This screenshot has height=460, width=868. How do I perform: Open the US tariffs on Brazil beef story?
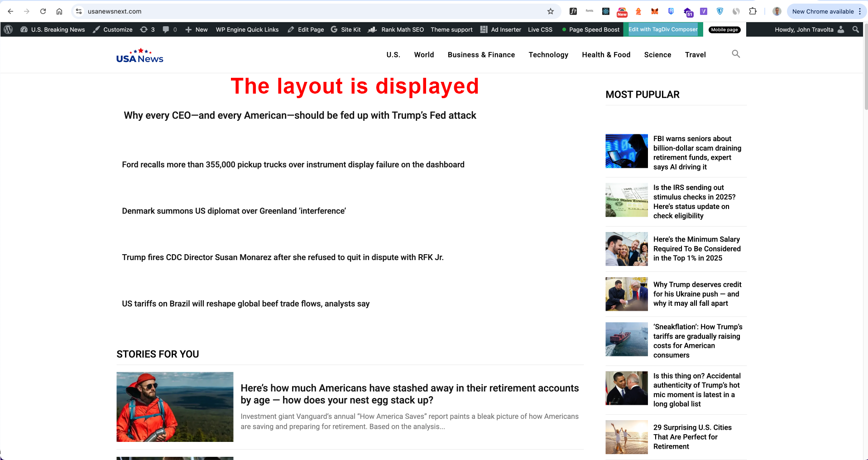(x=245, y=304)
